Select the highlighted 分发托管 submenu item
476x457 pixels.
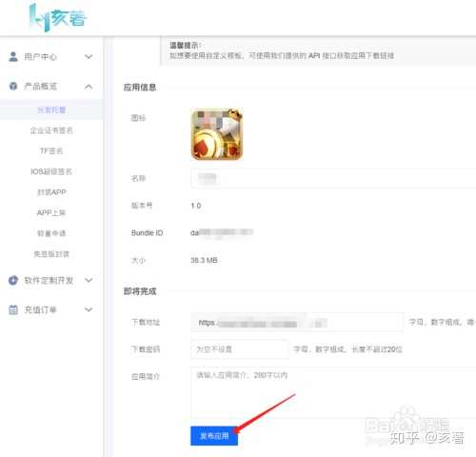51,109
